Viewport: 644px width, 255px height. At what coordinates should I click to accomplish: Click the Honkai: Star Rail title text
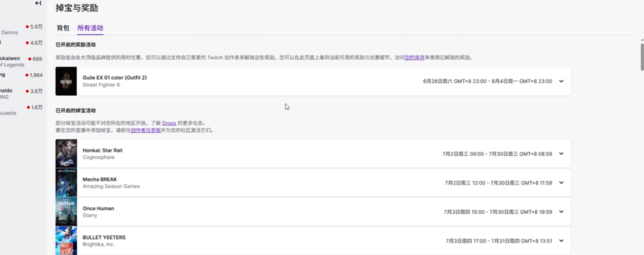click(103, 150)
